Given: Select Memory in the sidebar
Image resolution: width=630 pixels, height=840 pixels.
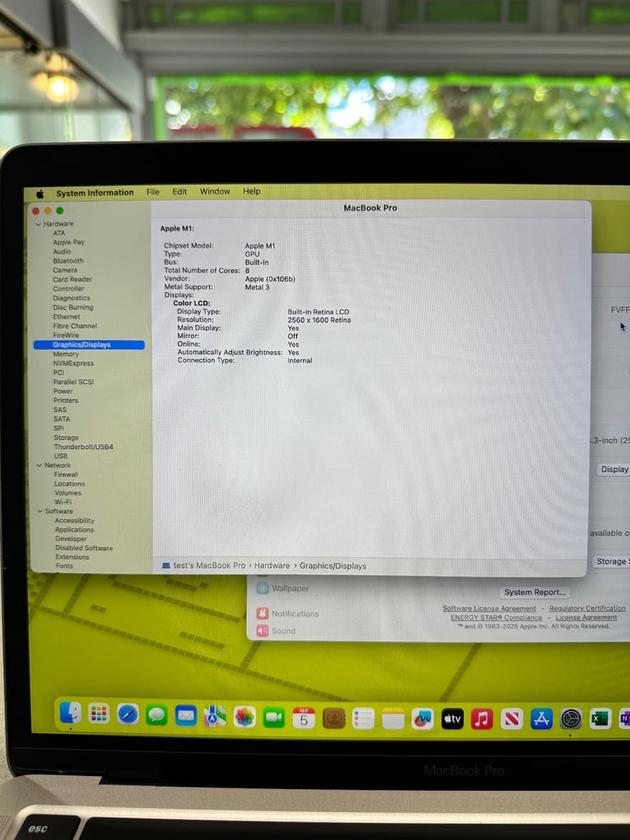Looking at the screenshot, I should click(66, 354).
